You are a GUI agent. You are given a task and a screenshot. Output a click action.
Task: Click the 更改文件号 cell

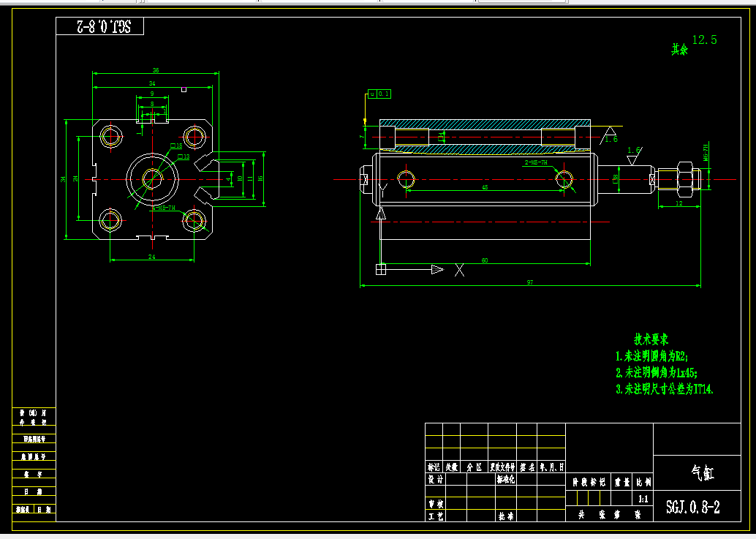[x=502, y=467]
